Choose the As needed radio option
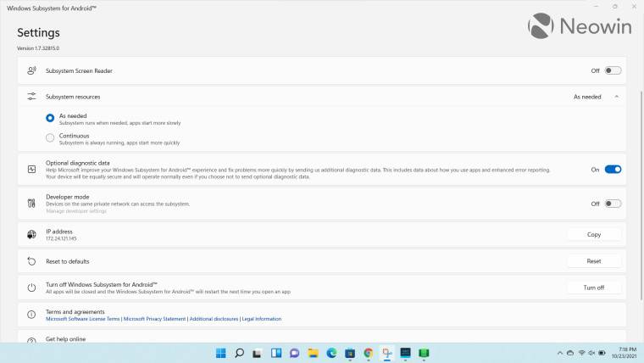Screen dimensions: 644x363 [51, 118]
